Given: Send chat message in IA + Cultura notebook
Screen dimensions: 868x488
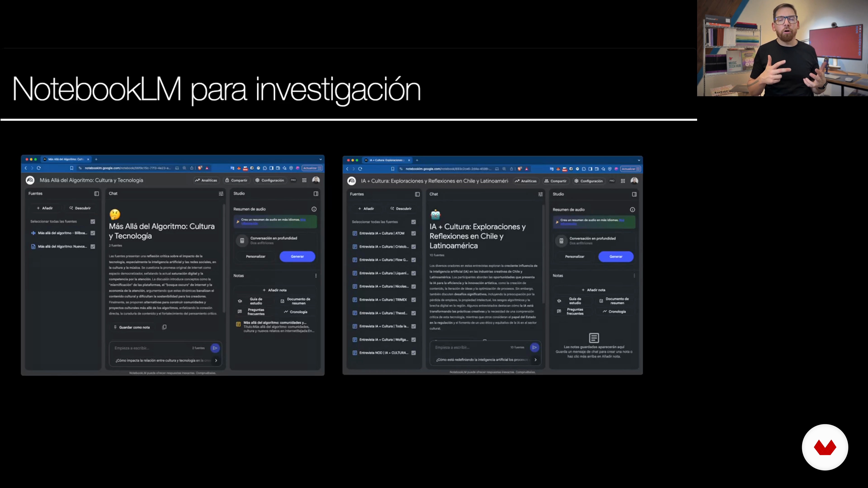Looking at the screenshot, I should (x=534, y=347).
